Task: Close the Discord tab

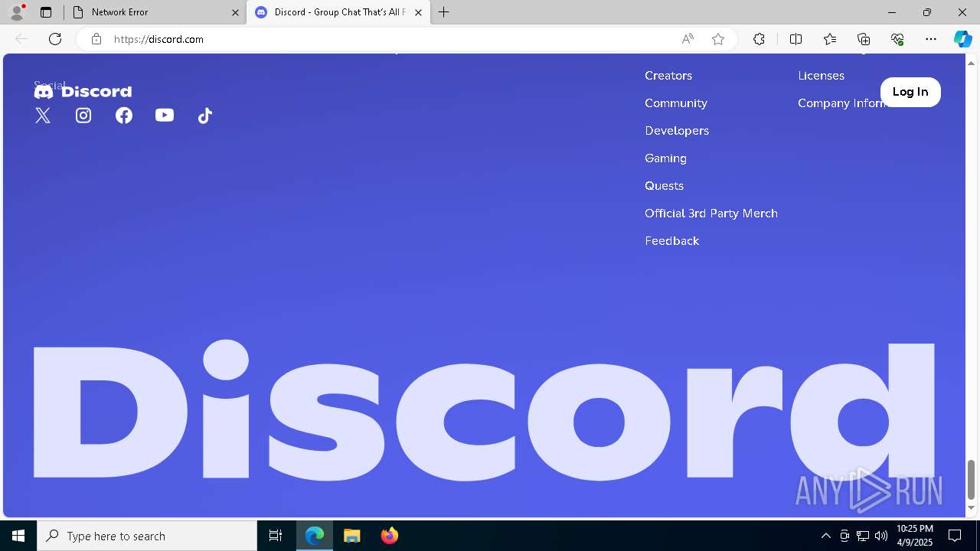Action: pyautogui.click(x=418, y=12)
